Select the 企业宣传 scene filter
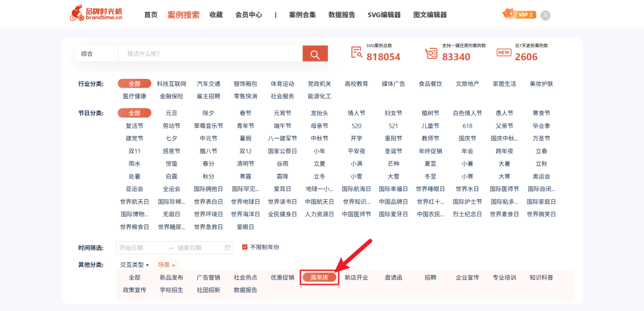Viewport: 644px width, 311px height. [x=467, y=277]
